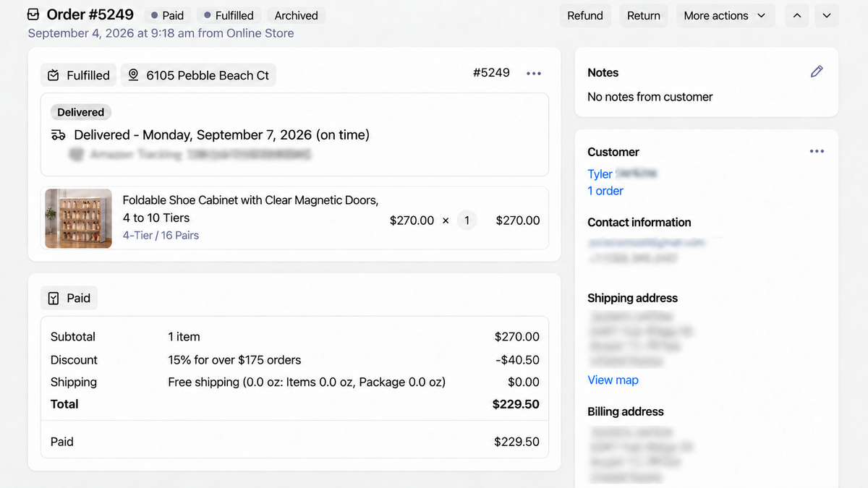
Task: Click the Paid badge in the header
Action: (x=166, y=16)
